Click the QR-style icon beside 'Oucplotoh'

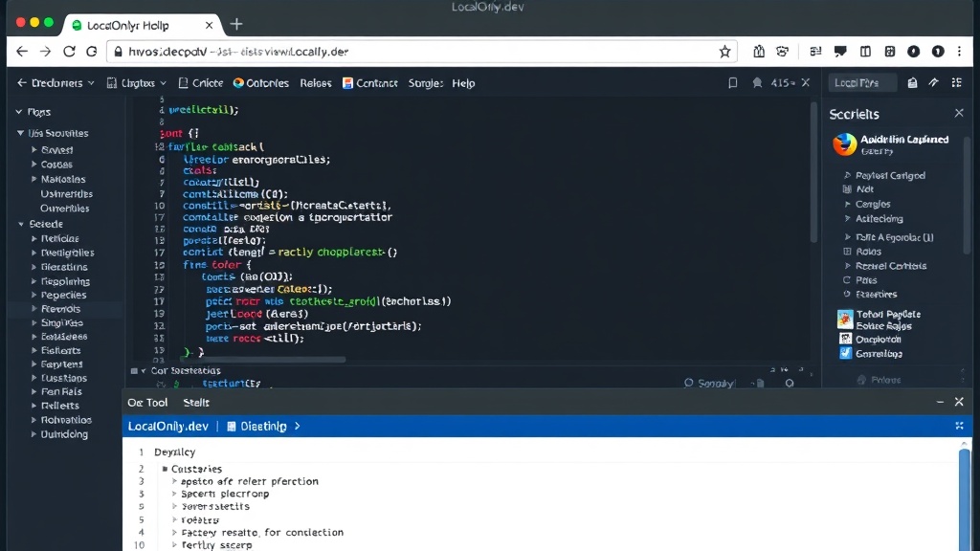click(846, 339)
